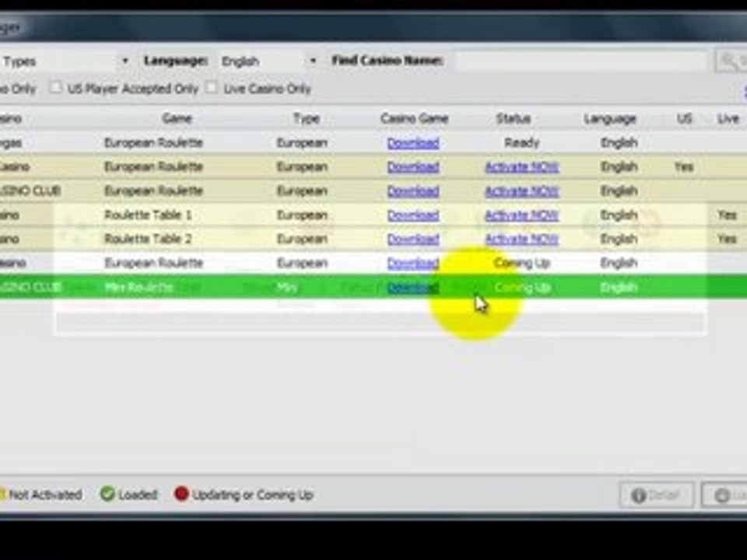The height and width of the screenshot is (560, 747).
Task: Select the Ready status cell
Action: [521, 143]
